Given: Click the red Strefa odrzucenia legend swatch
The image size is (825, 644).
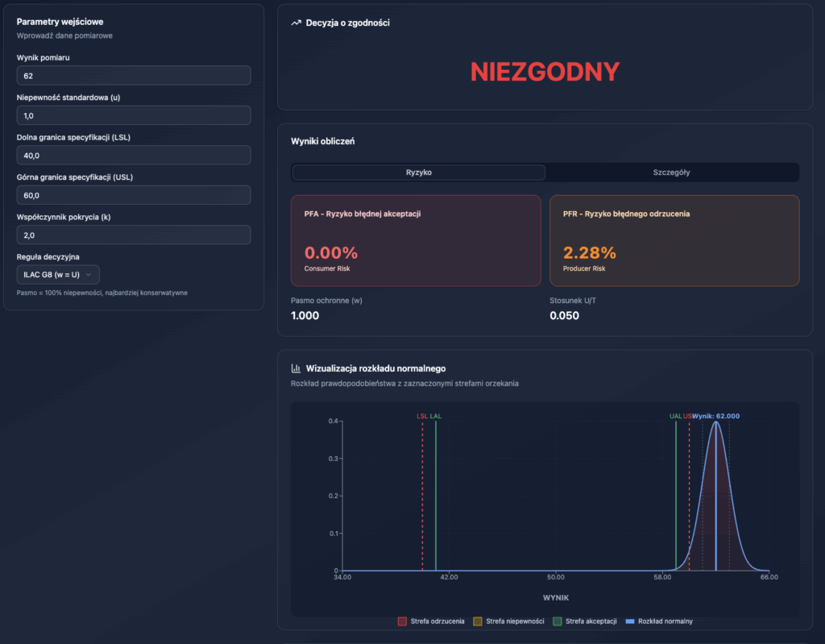Looking at the screenshot, I should pos(402,621).
